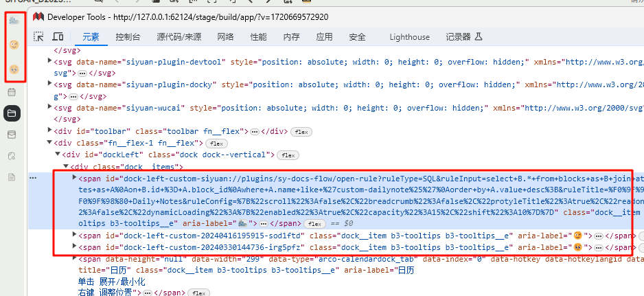Toggle flex badge on the toolbar div
This screenshot has width=644, height=296.
[x=301, y=132]
